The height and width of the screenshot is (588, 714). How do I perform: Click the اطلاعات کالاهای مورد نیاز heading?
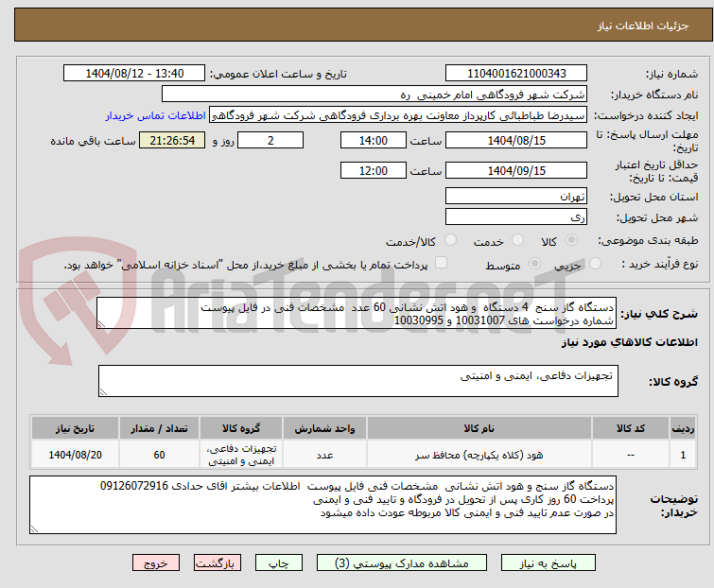(629, 342)
